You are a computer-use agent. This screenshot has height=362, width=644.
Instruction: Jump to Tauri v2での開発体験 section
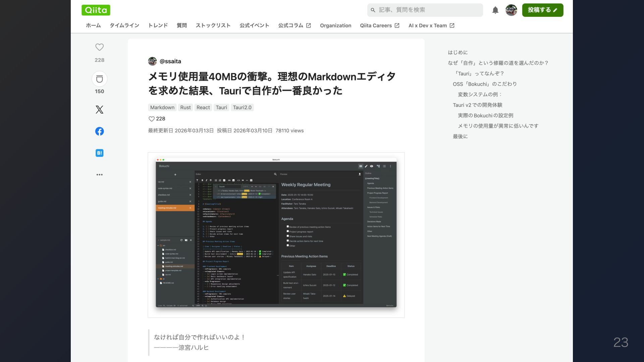(x=478, y=105)
